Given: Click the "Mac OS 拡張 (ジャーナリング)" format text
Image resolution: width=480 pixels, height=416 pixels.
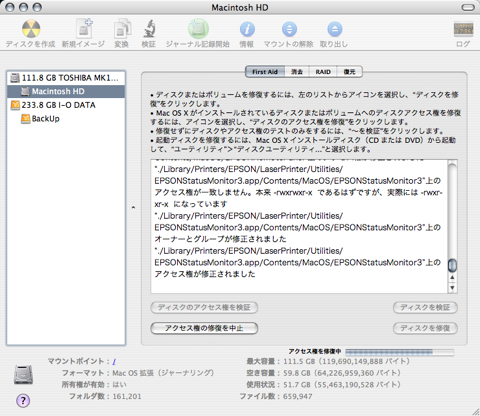Looking at the screenshot, I should click(x=163, y=373).
